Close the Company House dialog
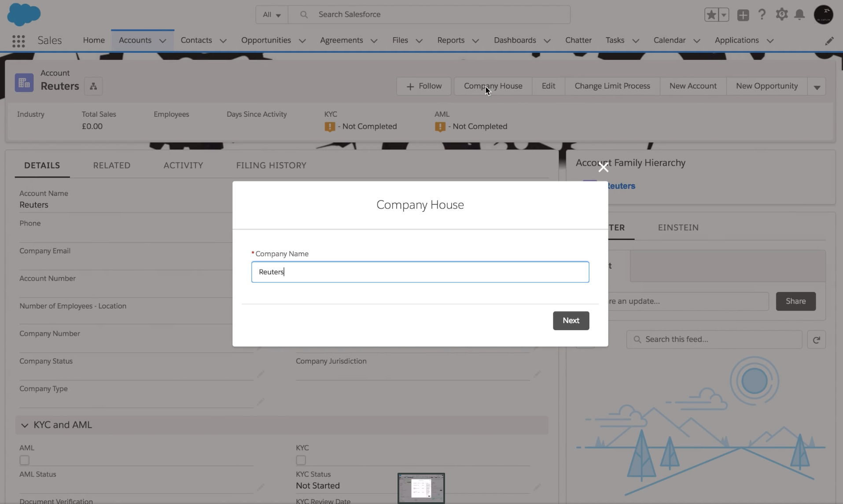The image size is (843, 504). coord(603,167)
